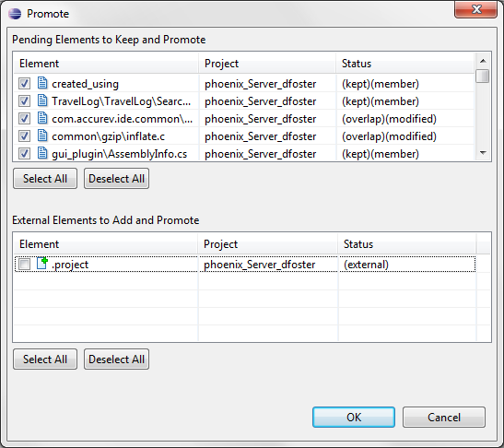The height and width of the screenshot is (448, 504).
Task: Click the added-file icon beside .project
Action: pyautogui.click(x=42, y=264)
